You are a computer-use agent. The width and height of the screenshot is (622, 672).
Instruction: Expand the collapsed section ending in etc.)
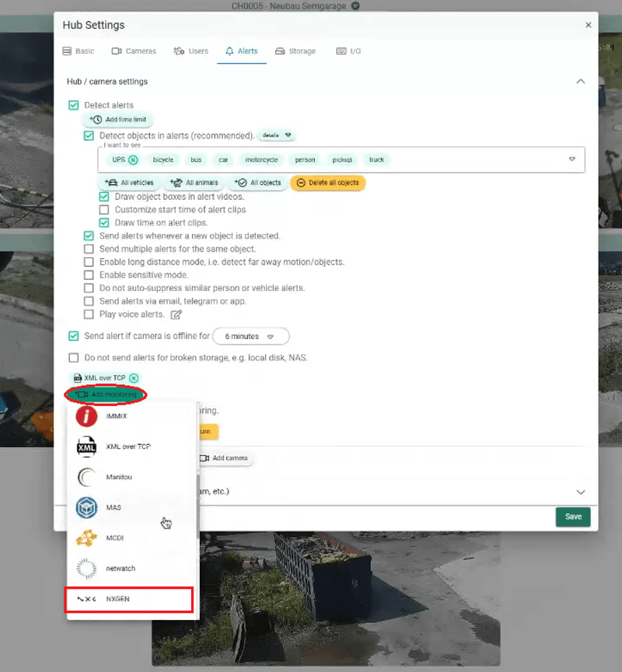[x=581, y=492]
